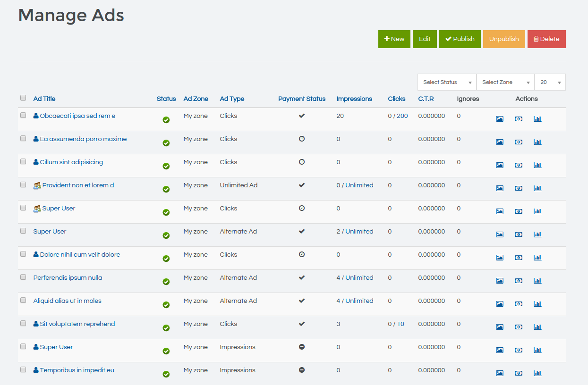Open stats chart icon for Perferendis ipsum nulla
Screen dimensions: 588x385
[537, 281]
